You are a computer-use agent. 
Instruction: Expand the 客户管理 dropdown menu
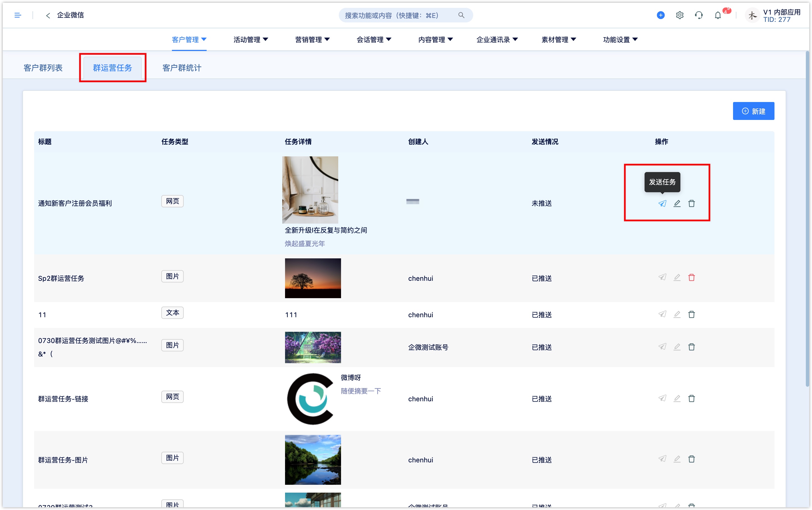pyautogui.click(x=189, y=40)
